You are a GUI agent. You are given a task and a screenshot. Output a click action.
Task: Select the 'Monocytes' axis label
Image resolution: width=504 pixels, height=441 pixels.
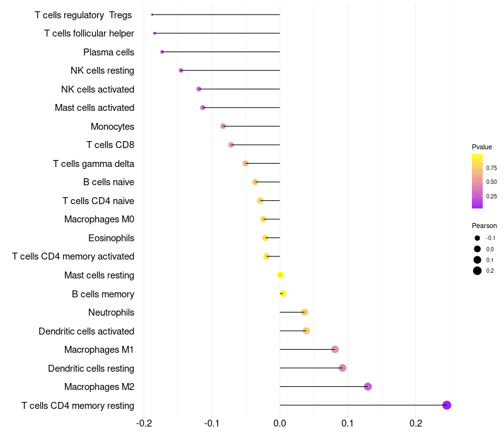(x=112, y=127)
